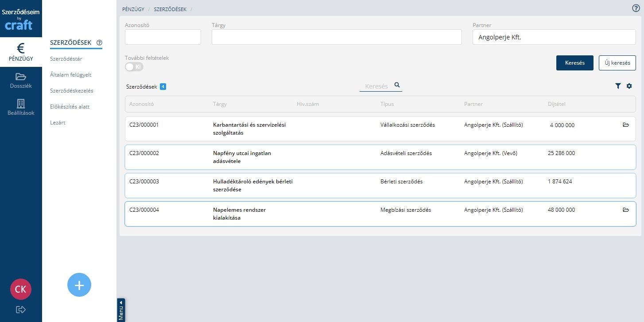
Task: Open Beállítások settings in sidebar
Action: click(x=21, y=107)
